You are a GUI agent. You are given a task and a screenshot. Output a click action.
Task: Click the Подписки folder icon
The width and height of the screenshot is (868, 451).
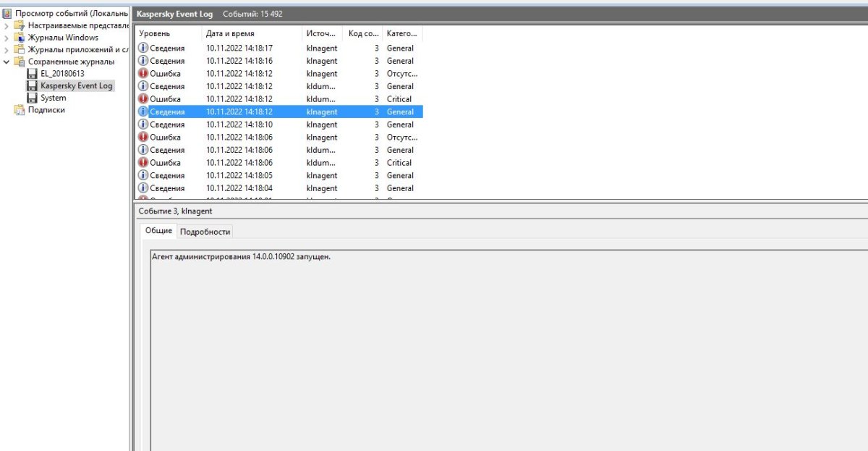pos(20,110)
